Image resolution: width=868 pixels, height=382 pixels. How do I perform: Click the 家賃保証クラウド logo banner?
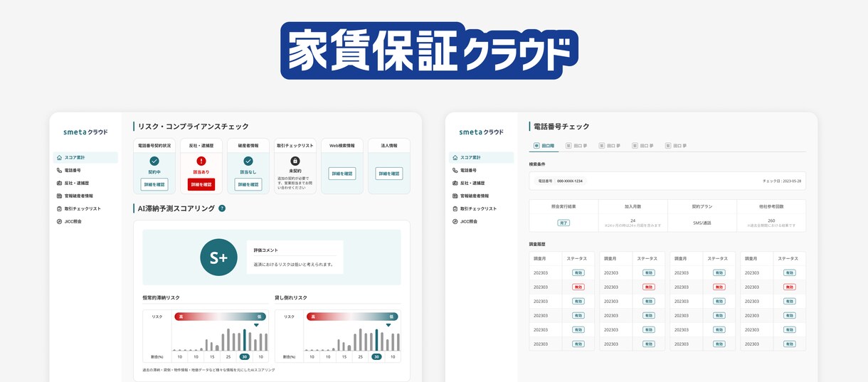429,50
